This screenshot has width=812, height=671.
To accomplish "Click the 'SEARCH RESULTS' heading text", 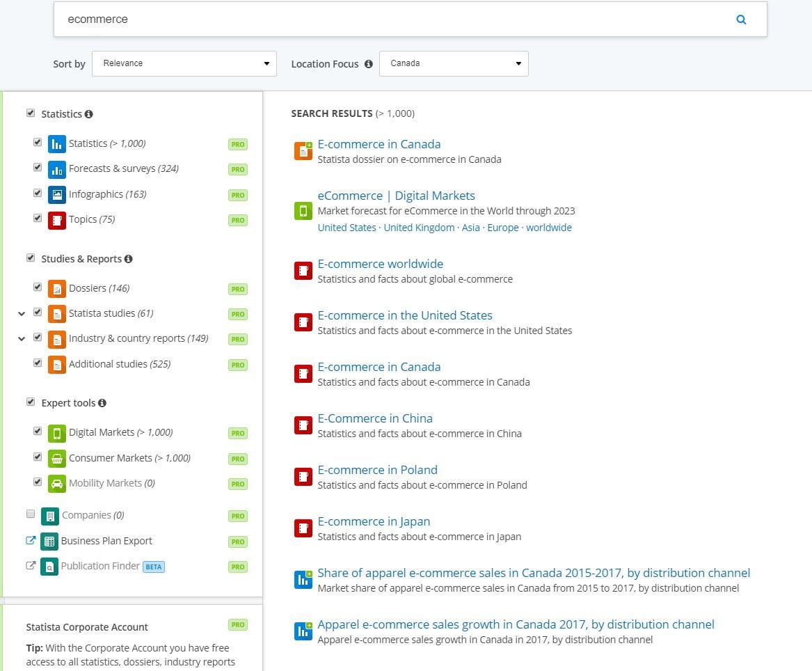I will 332,113.
